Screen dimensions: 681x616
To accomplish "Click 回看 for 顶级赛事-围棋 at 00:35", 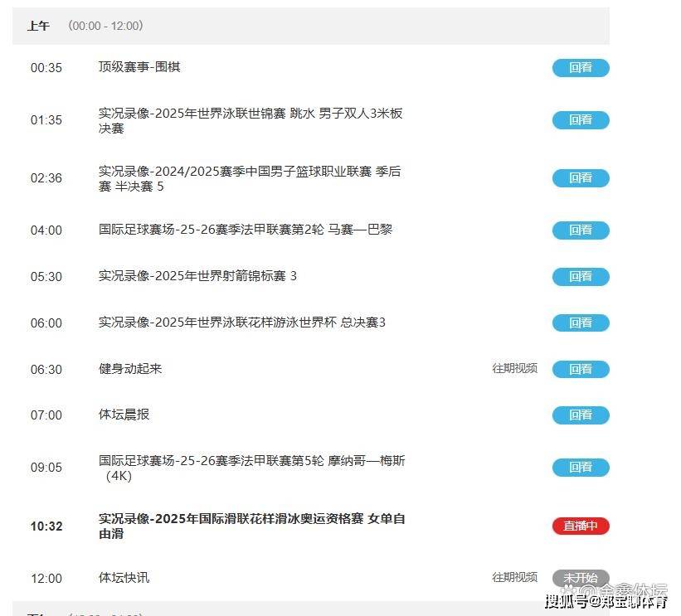I will click(x=581, y=68).
